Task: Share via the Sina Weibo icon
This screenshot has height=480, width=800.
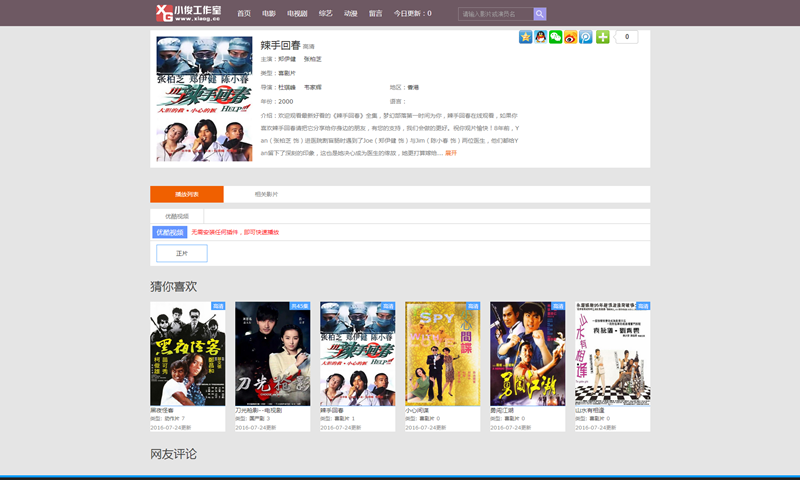Action: (570, 37)
